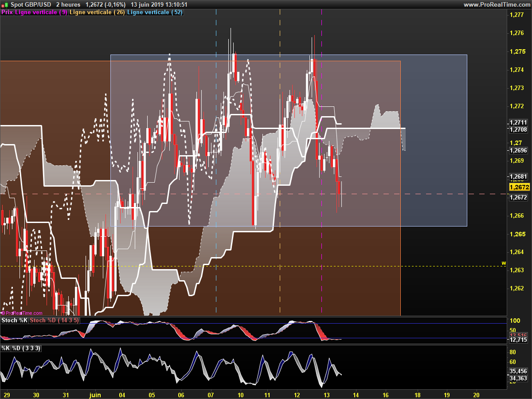Click the Spot GBP/USD instrument title

tap(31, 4)
